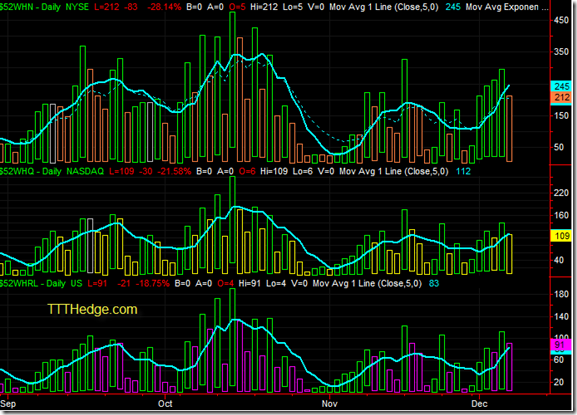Click the Mov Avg 1 Line label in NYSE header
Image resolution: width=577 pixels, height=415 pixels.
point(384,7)
